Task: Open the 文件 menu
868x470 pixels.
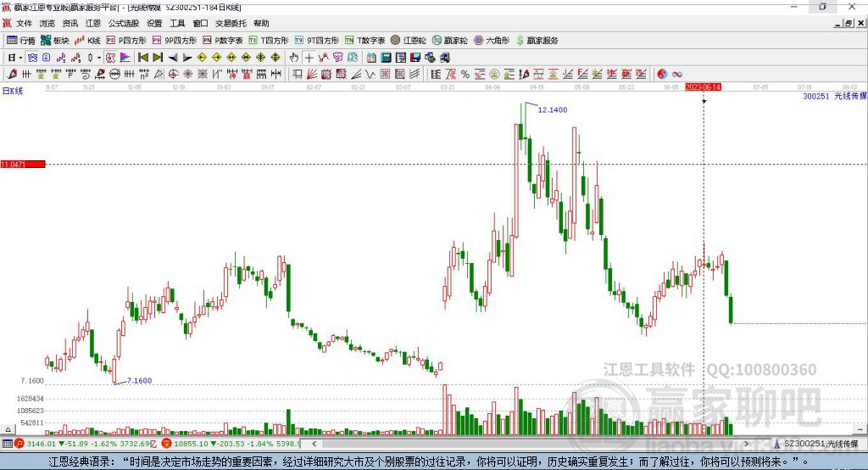Action: pos(24,23)
